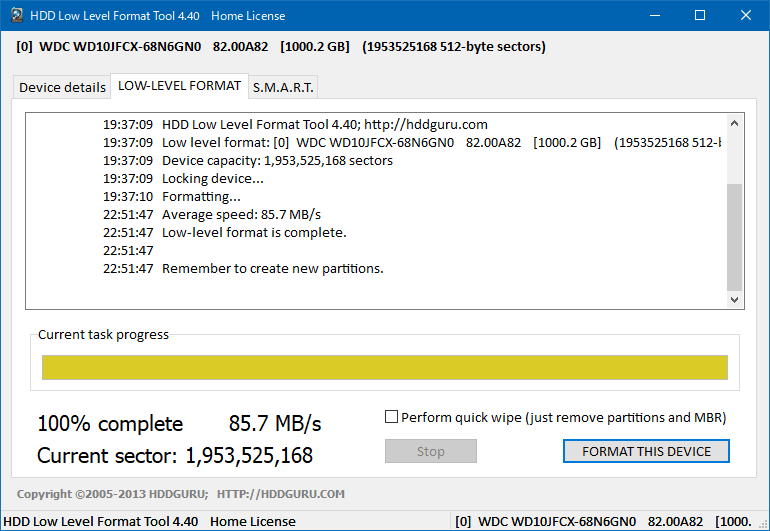
Task: Click the device header 'WDC WD10JFCX-68N6GN0' text
Action: coord(120,47)
